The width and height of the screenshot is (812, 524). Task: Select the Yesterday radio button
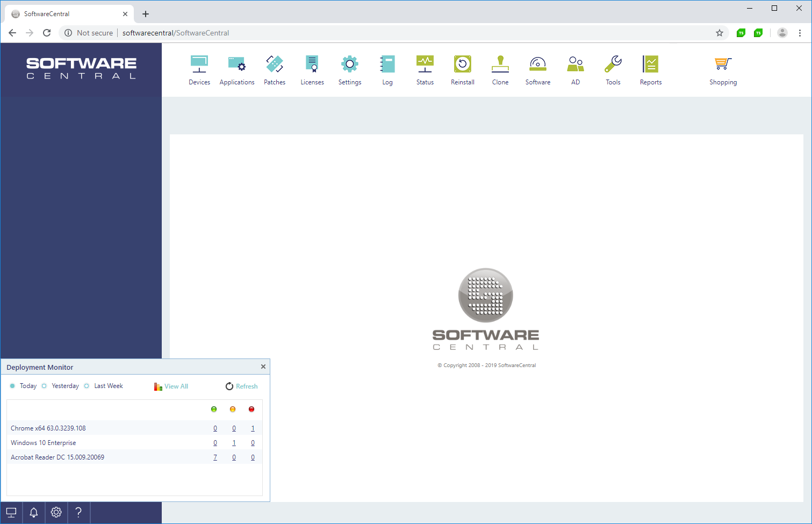coord(45,386)
